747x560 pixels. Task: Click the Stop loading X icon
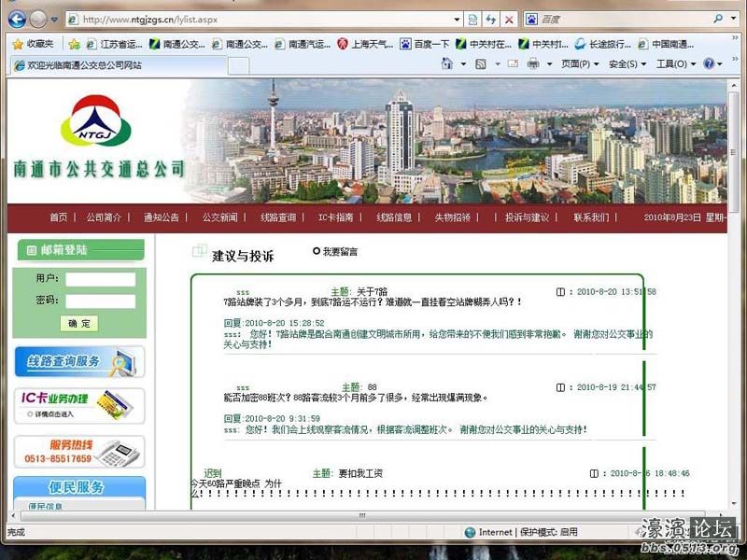509,19
